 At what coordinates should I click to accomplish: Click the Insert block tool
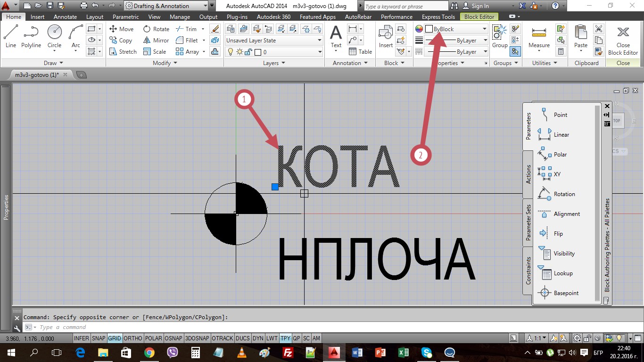(x=386, y=37)
